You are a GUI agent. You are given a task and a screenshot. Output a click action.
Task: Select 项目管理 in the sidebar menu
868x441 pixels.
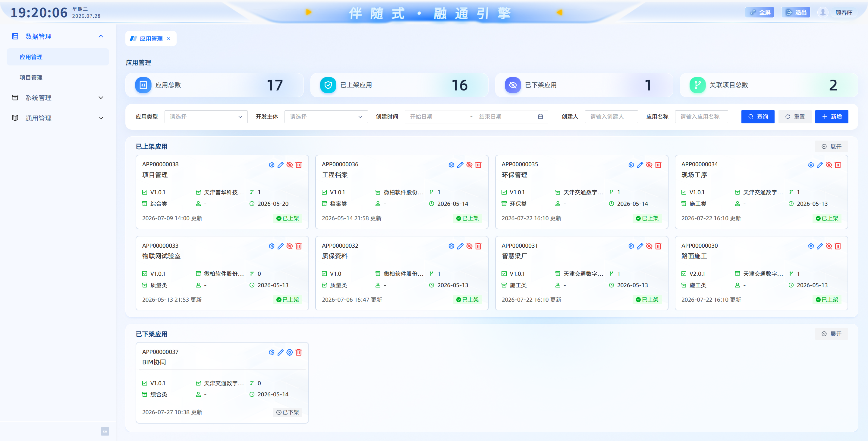click(x=31, y=78)
